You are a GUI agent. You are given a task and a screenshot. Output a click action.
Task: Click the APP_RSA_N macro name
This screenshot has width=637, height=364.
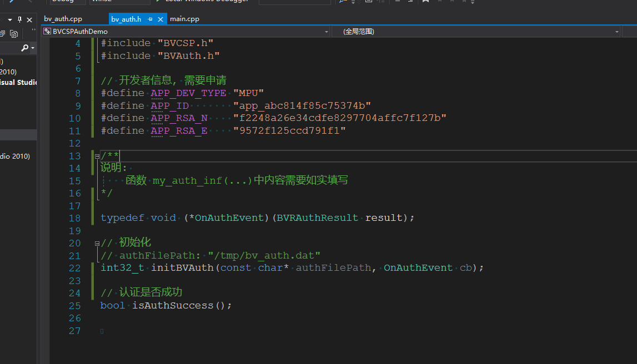pos(179,118)
